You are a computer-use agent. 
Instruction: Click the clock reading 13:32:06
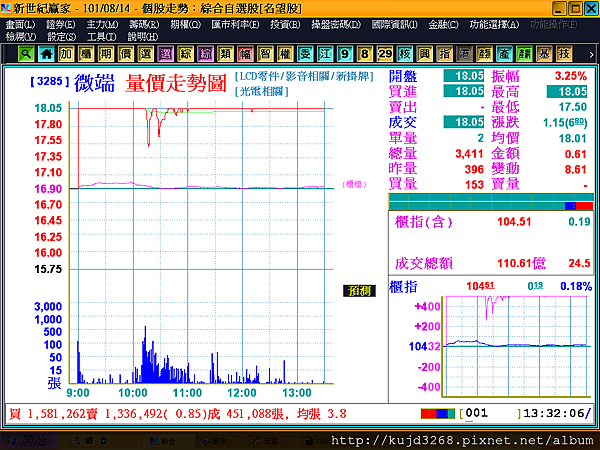(x=554, y=413)
